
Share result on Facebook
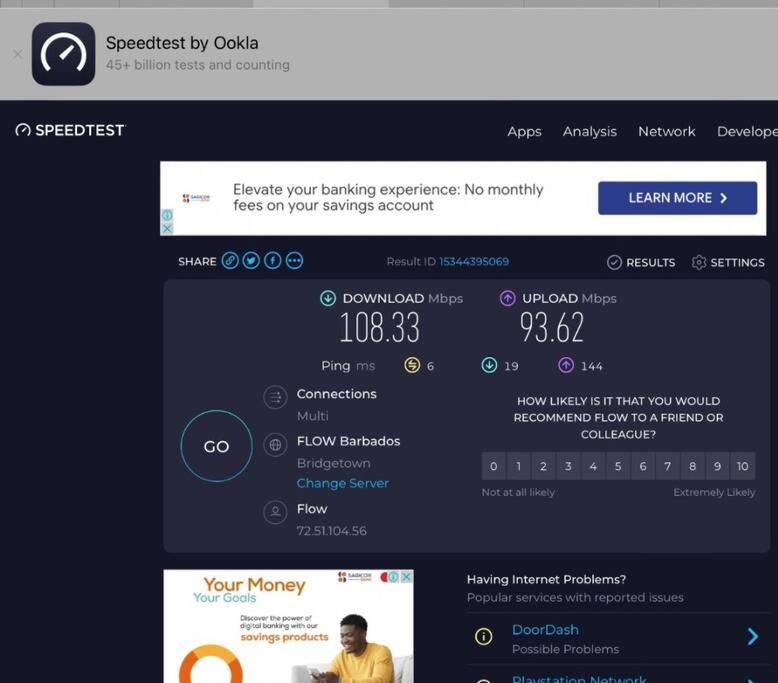pos(272,260)
